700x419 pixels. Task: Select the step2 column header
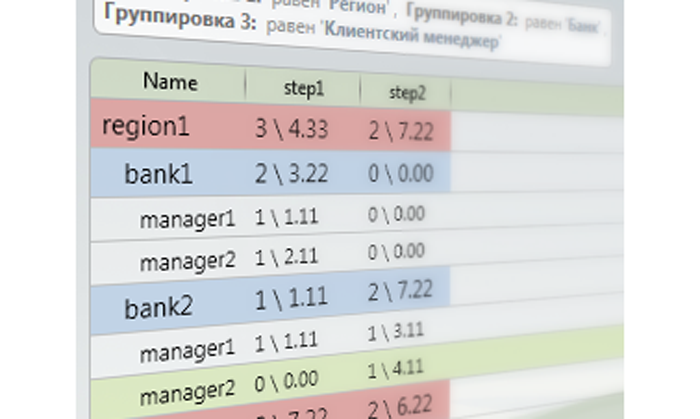pos(406,92)
